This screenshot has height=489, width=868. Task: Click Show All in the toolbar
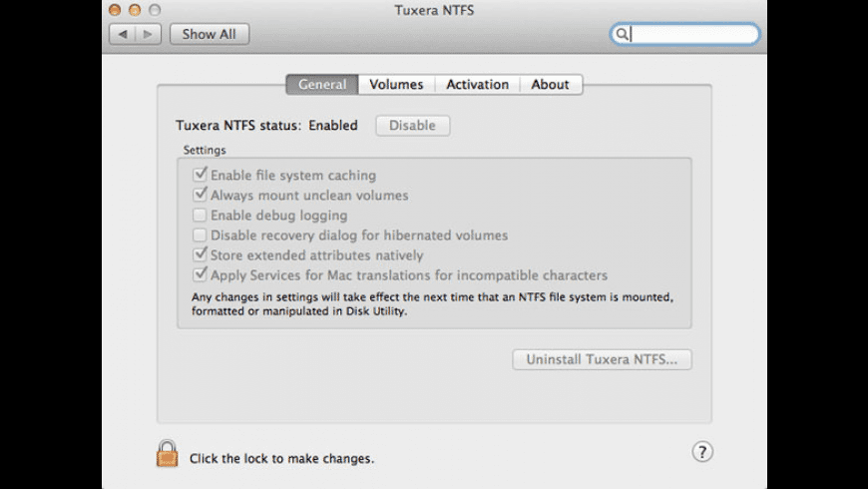point(210,34)
